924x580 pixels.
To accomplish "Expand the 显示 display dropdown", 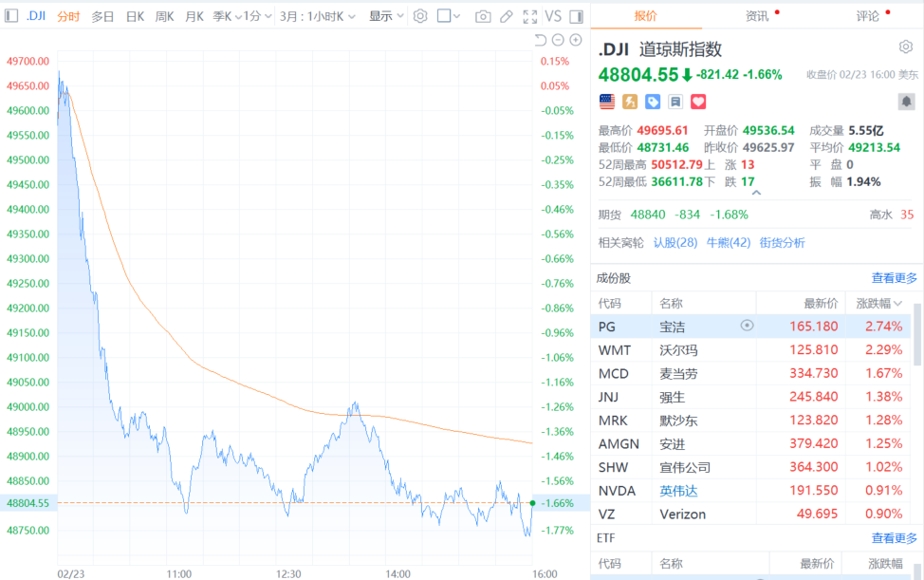I will (385, 16).
